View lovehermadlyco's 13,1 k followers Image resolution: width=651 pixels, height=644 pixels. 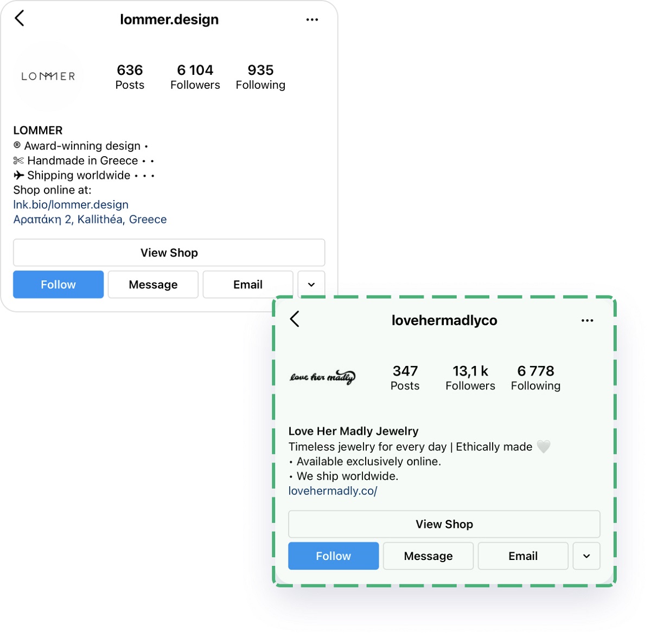pyautogui.click(x=470, y=378)
